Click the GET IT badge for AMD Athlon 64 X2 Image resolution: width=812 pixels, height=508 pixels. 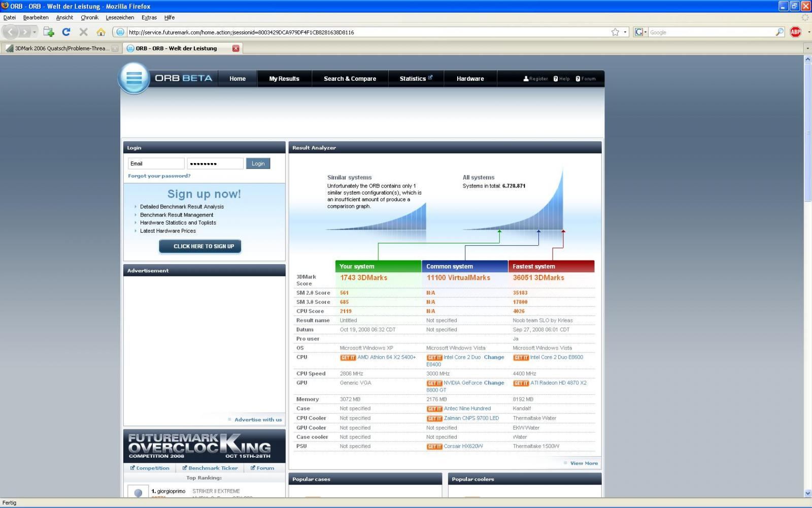pyautogui.click(x=348, y=358)
